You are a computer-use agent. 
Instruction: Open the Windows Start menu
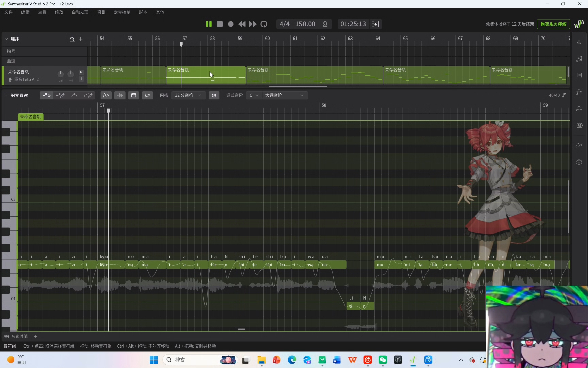pos(154,360)
